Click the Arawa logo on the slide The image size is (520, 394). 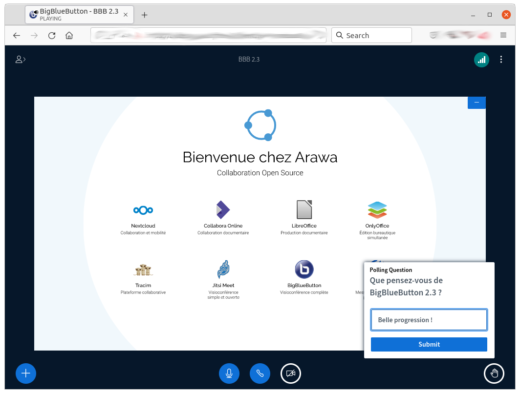tap(260, 125)
